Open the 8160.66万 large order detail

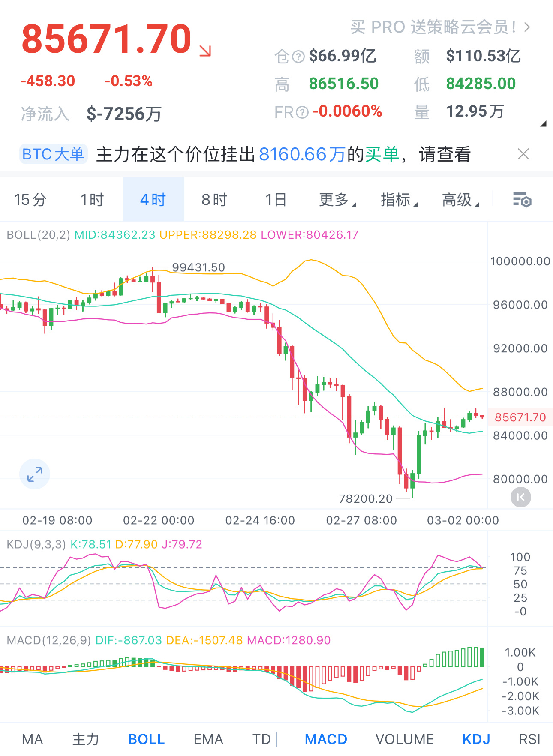coord(302,154)
